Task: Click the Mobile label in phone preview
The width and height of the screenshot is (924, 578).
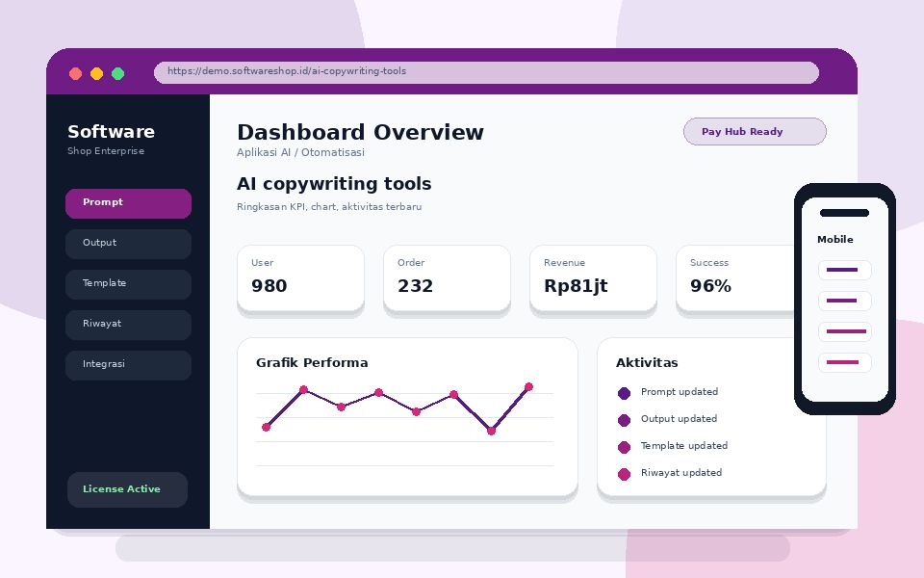Action: [x=835, y=240]
